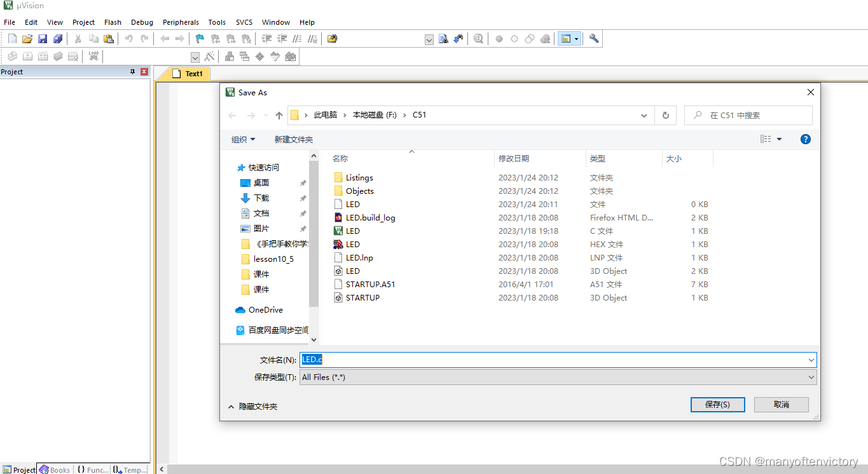868x474 pixels.
Task: Expand the 文件名 dropdown list
Action: pos(811,360)
